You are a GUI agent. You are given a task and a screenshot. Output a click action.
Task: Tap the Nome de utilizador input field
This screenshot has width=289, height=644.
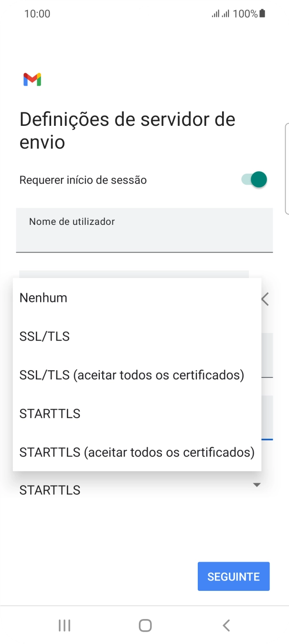point(144,230)
